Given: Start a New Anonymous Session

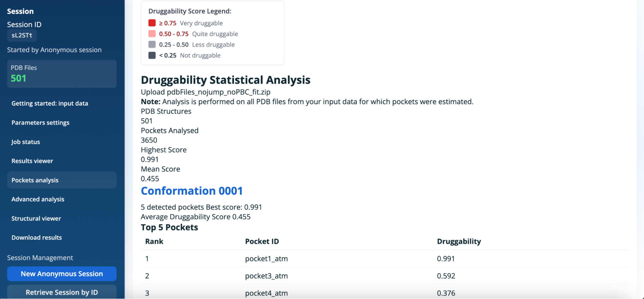Looking at the screenshot, I should point(62,274).
